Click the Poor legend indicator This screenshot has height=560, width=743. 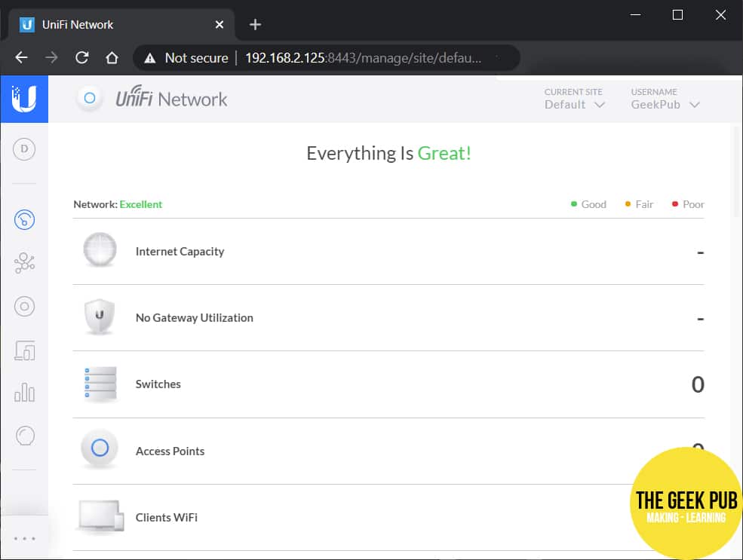[x=688, y=204]
